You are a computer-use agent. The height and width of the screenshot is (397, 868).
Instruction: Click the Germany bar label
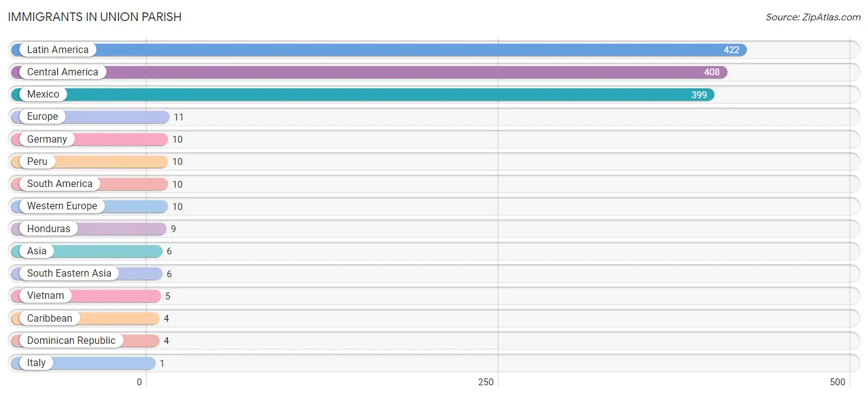coord(47,139)
